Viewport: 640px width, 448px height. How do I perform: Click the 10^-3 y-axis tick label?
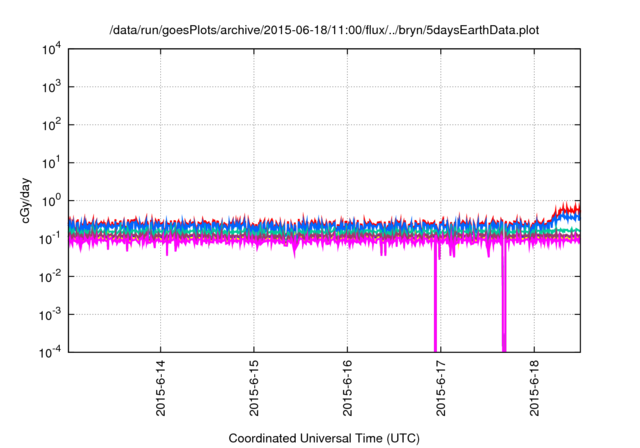(x=50, y=314)
